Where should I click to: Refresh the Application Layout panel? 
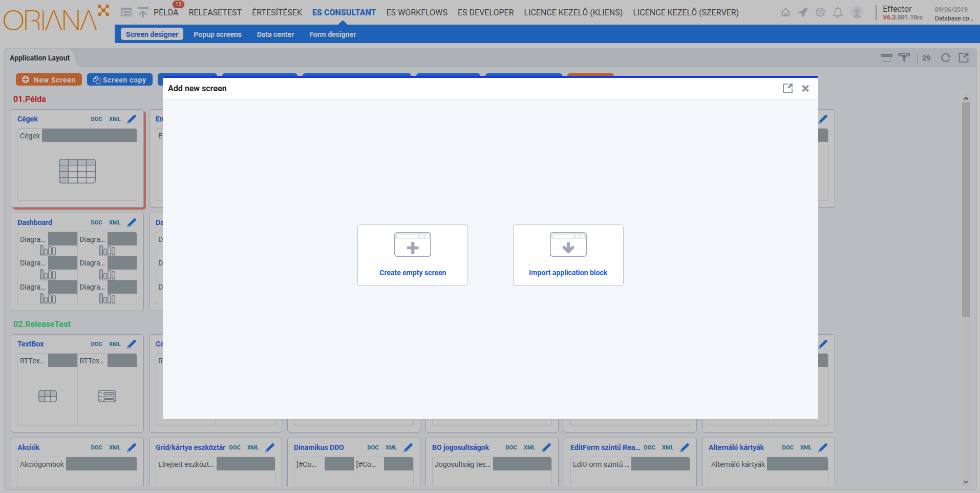coord(946,58)
